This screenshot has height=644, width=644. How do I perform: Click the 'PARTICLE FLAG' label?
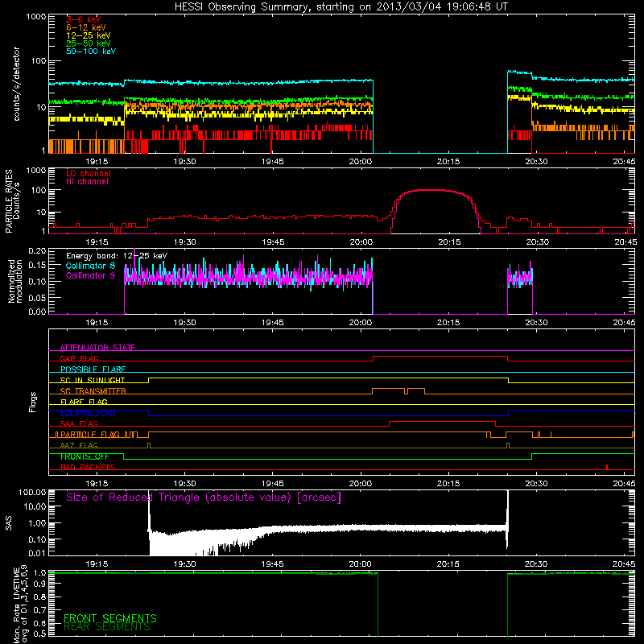point(90,434)
